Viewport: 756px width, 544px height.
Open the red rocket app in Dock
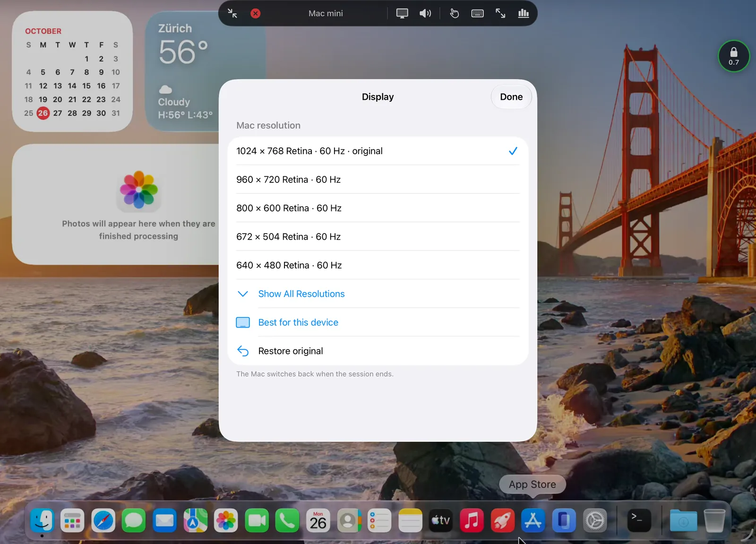502,520
